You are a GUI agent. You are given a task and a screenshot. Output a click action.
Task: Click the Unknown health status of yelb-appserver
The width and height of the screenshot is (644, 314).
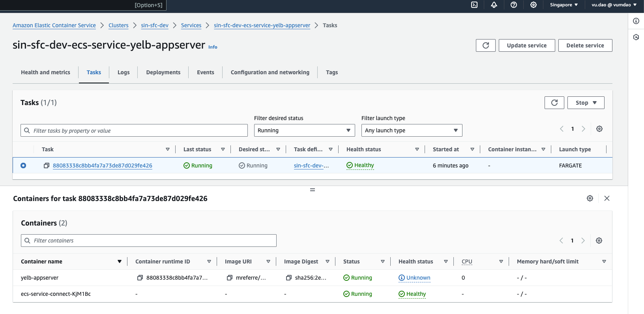(414, 278)
